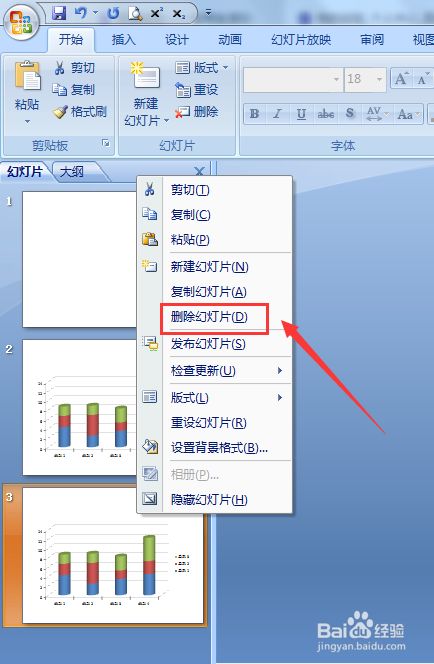Viewport: 434px width, 664px height.
Task: Select the Slides (幻灯片) pane tab
Action: (x=25, y=172)
